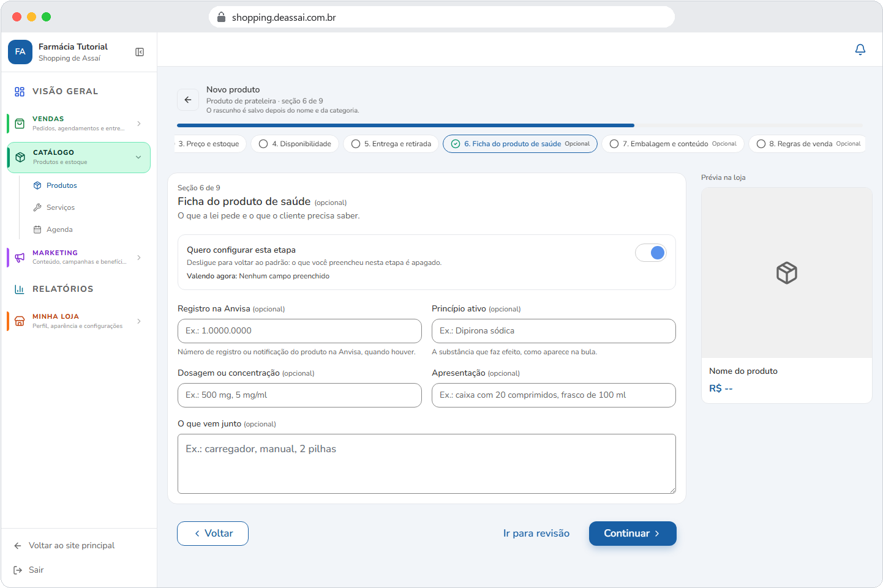This screenshot has height=588, width=883.
Task: Click the Voltar button
Action: tap(212, 534)
